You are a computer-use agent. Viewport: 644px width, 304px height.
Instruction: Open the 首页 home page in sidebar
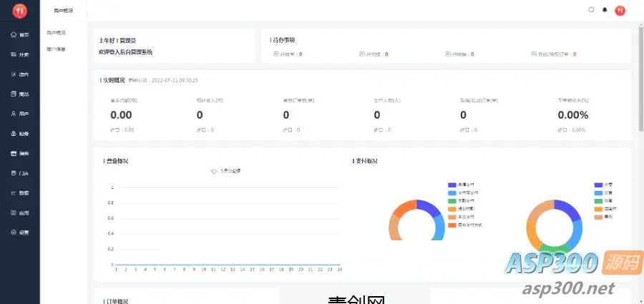19,34
